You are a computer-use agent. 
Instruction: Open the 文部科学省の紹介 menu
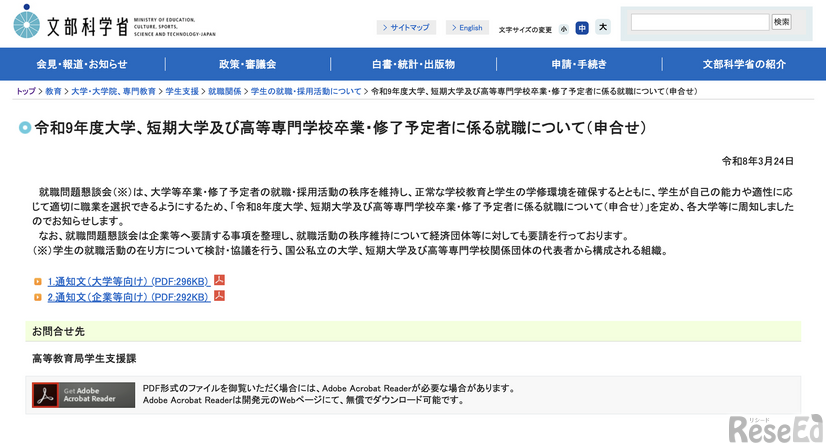pos(744,64)
